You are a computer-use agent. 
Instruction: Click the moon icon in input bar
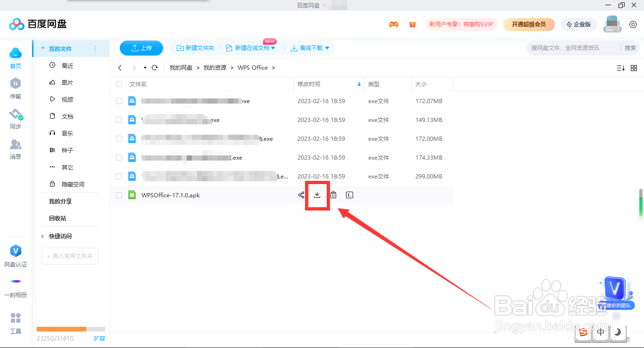[x=618, y=332]
